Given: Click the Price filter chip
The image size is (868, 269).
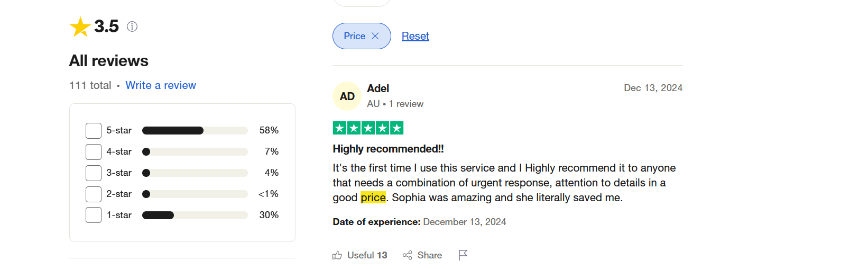Looking at the screenshot, I should (355, 36).
